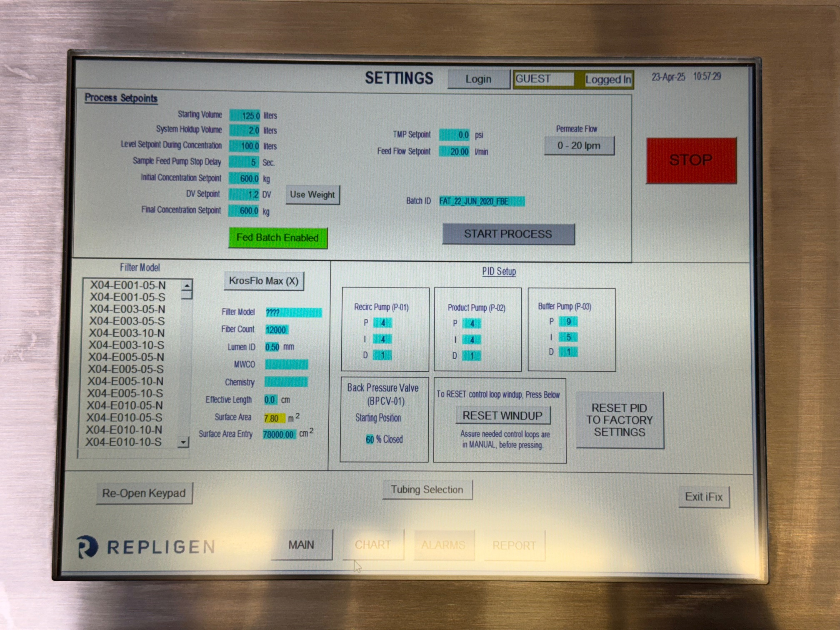Switch to the MAIN screen

(301, 545)
